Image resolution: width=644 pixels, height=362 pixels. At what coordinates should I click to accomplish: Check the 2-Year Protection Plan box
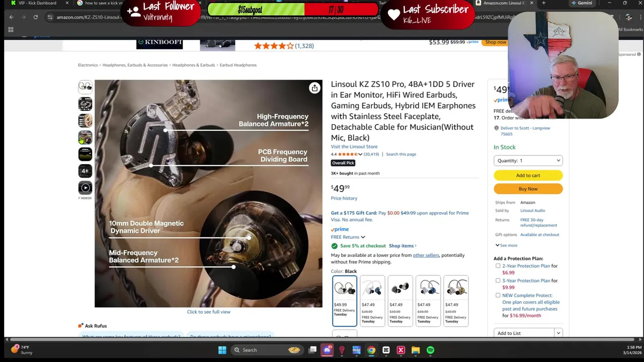click(x=498, y=266)
